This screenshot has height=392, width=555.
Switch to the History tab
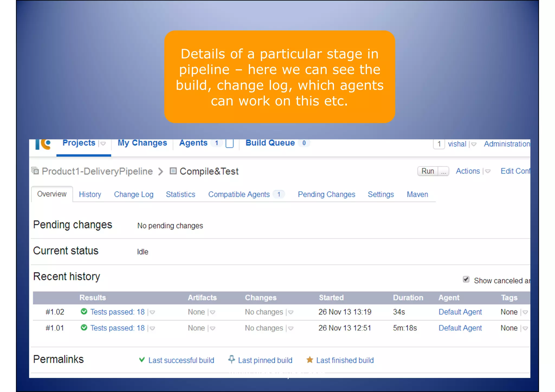click(x=90, y=194)
